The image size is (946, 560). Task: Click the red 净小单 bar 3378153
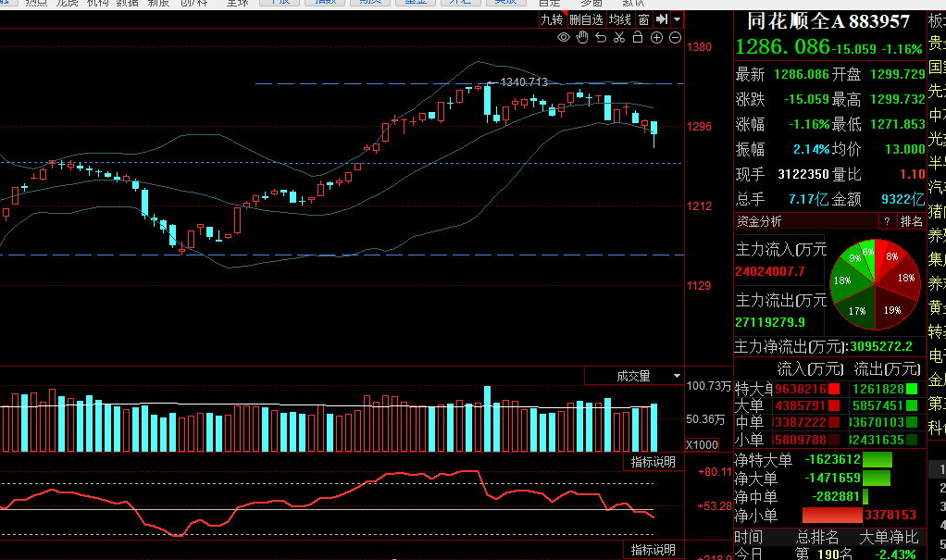(832, 515)
